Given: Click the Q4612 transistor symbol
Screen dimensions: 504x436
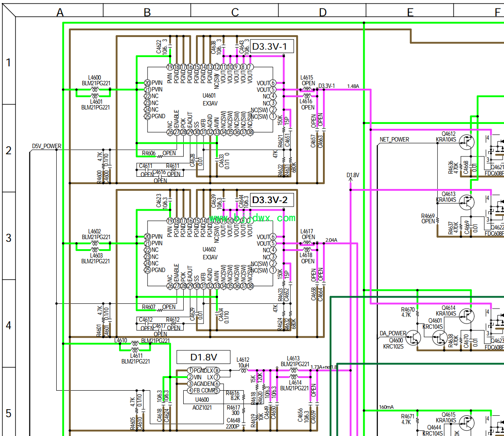Looking at the screenshot, I should [467, 142].
